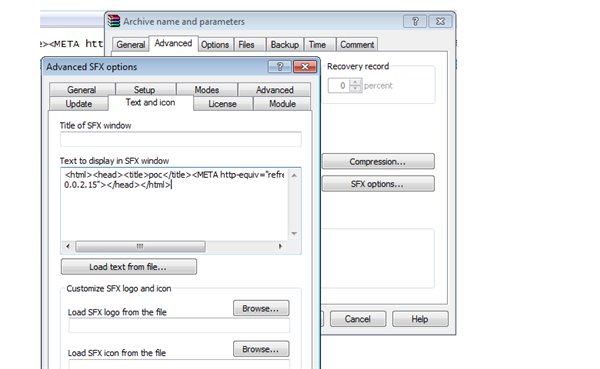Switch to the Setup tab
This screenshot has height=369, width=600.
click(x=145, y=90)
